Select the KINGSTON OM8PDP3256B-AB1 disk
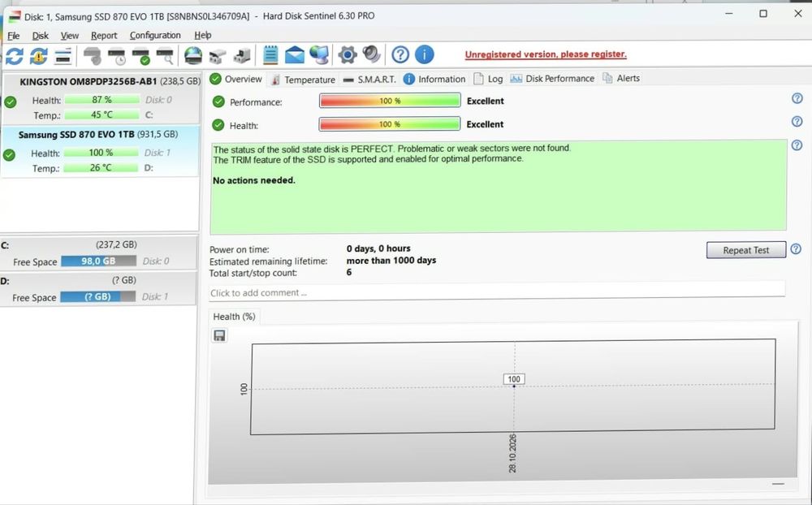 click(x=101, y=98)
